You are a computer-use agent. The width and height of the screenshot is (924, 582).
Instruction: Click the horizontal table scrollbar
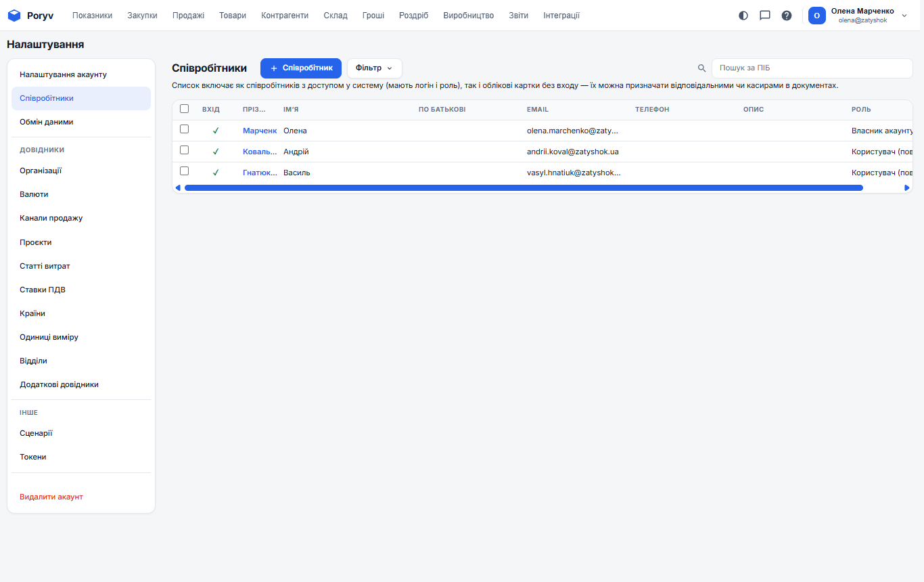tap(524, 187)
